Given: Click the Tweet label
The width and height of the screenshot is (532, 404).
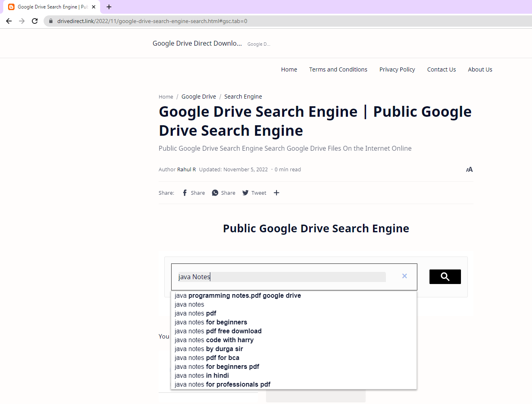Looking at the screenshot, I should [x=259, y=193].
